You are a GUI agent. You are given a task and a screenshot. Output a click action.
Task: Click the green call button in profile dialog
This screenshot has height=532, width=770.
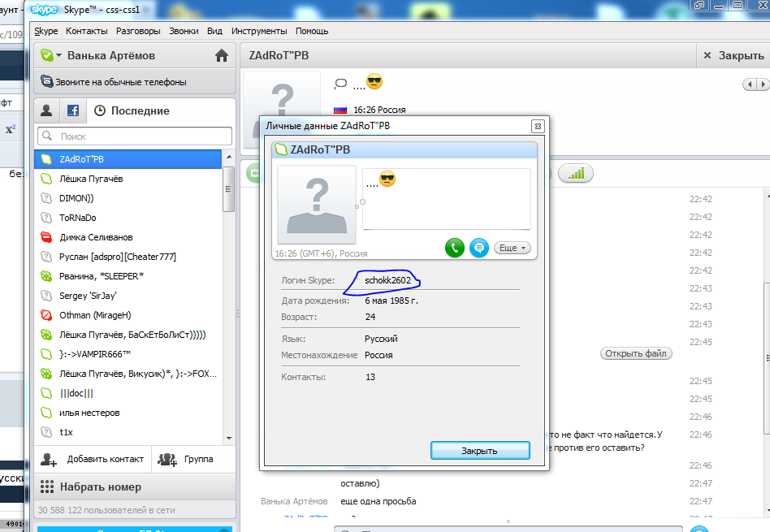click(x=455, y=248)
